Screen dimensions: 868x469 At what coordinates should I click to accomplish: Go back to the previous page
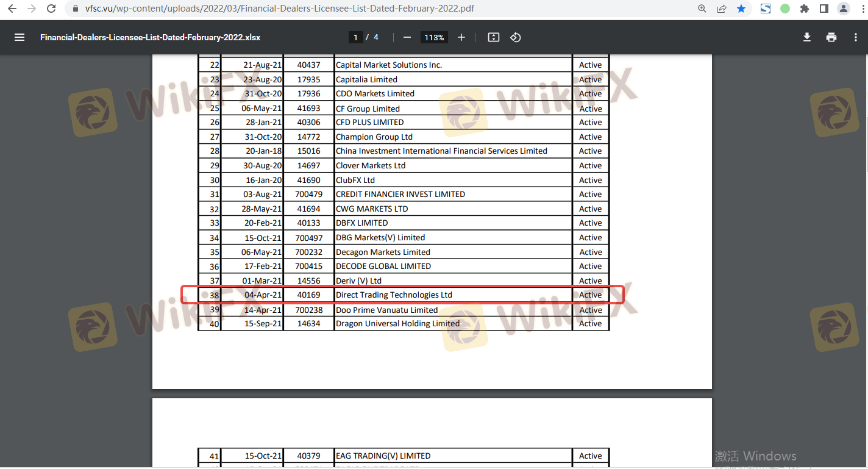[12, 9]
